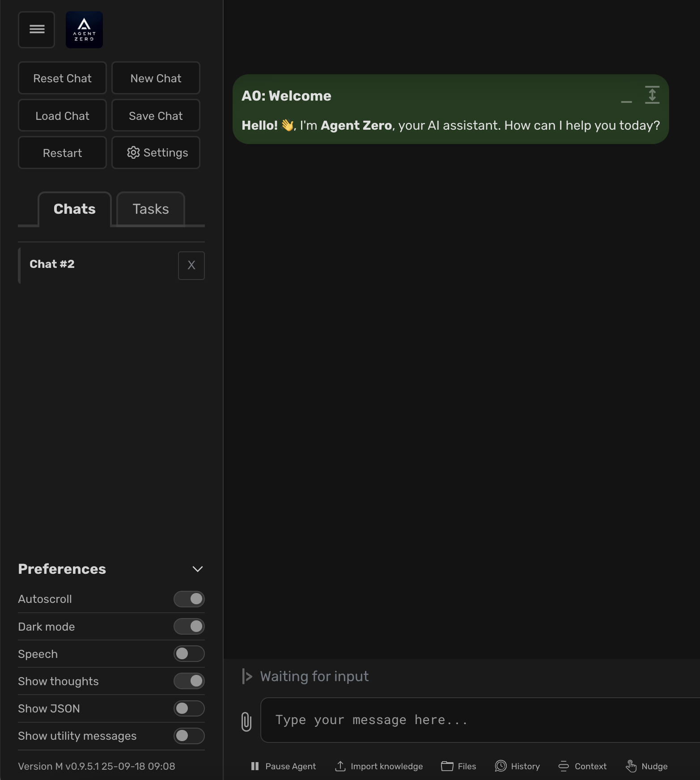Click Save Chat
The height and width of the screenshot is (780, 700).
click(156, 116)
